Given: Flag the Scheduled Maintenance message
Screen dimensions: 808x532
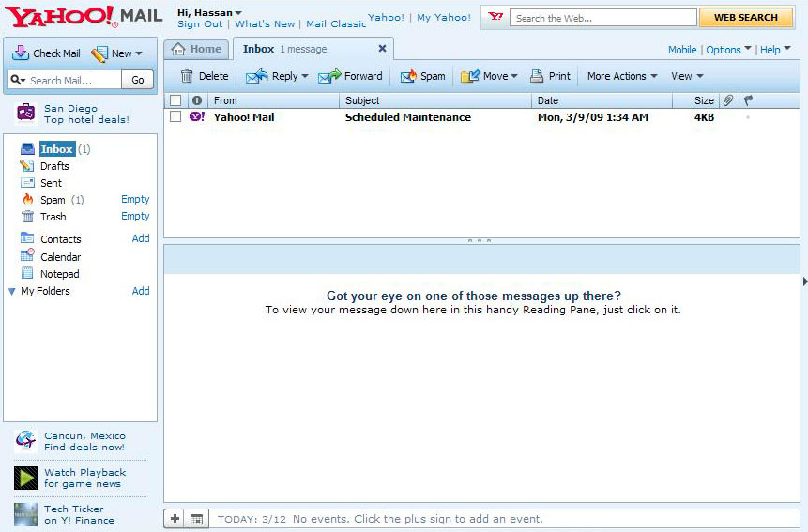Looking at the screenshot, I should (x=748, y=117).
